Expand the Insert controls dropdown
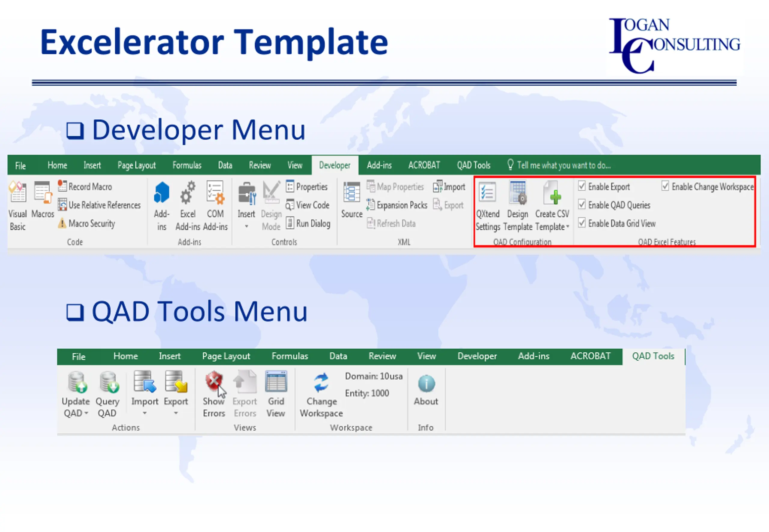 [x=246, y=226]
